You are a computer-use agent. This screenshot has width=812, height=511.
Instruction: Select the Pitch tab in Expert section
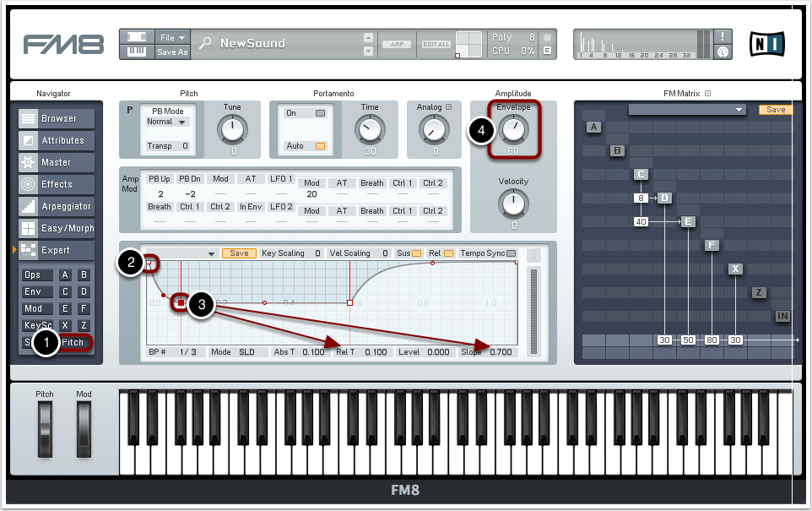point(73,343)
